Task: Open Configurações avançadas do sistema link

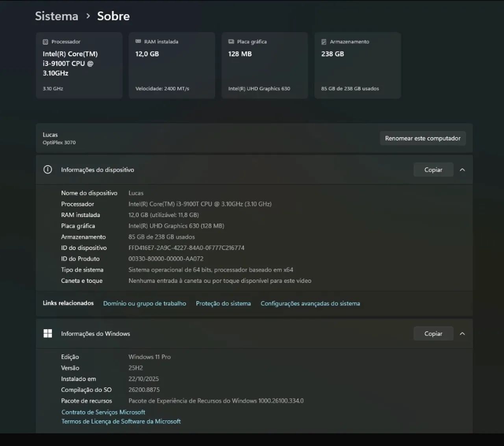Action: tap(310, 303)
